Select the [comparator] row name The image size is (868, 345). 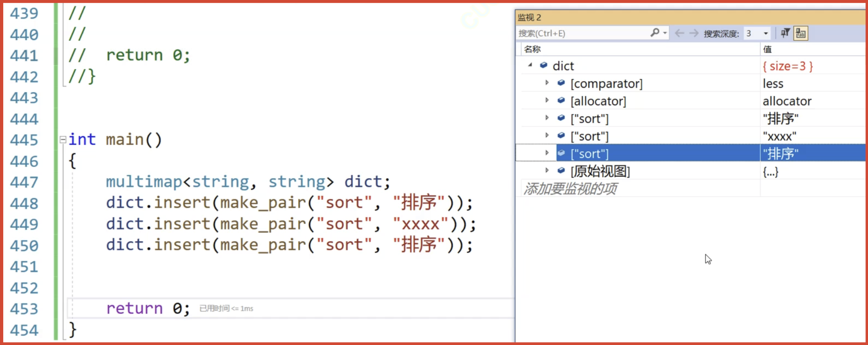pyautogui.click(x=606, y=84)
